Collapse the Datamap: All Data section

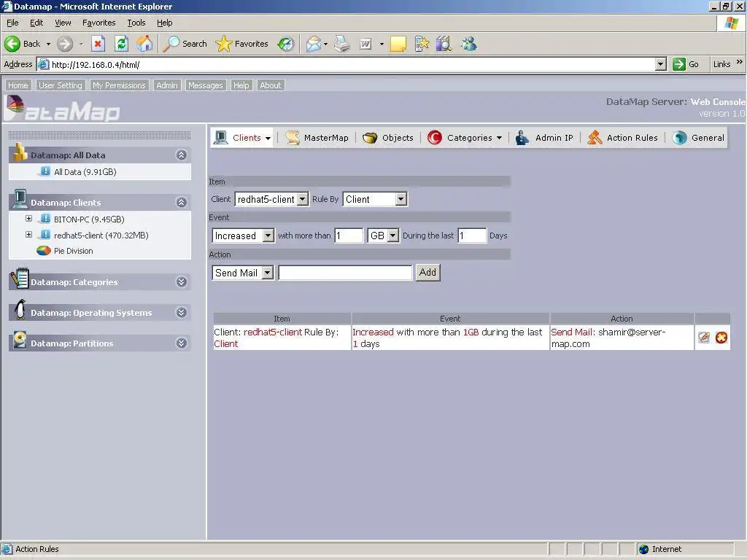click(x=181, y=155)
